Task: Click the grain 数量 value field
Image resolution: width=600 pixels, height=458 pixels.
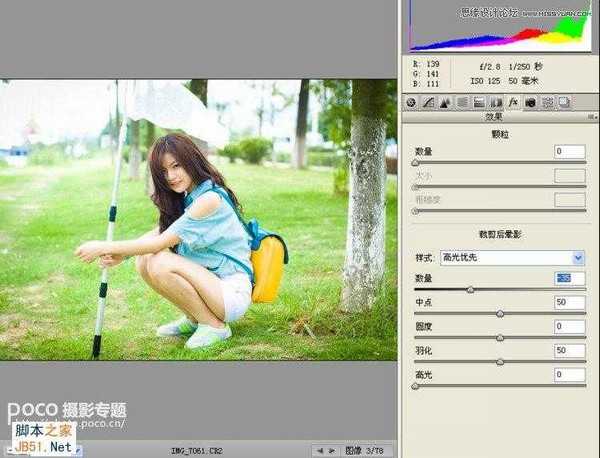Action: pyautogui.click(x=570, y=151)
